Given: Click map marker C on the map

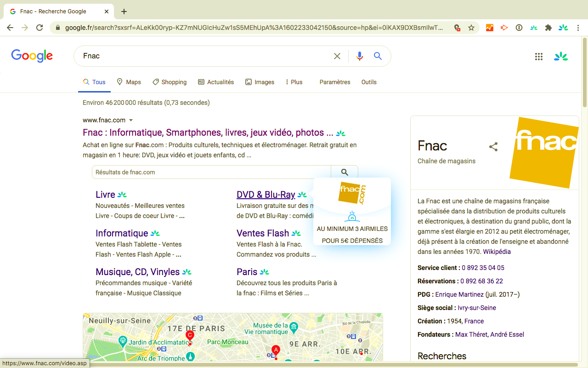Looking at the screenshot, I should tap(189, 335).
